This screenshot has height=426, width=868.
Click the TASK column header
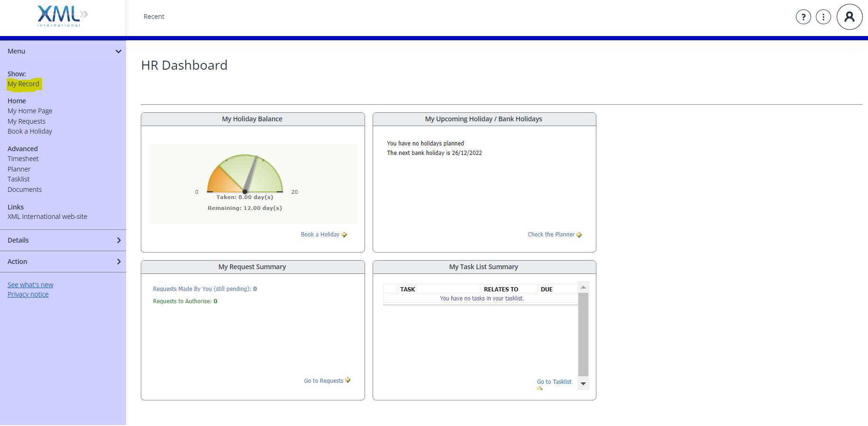coord(408,290)
